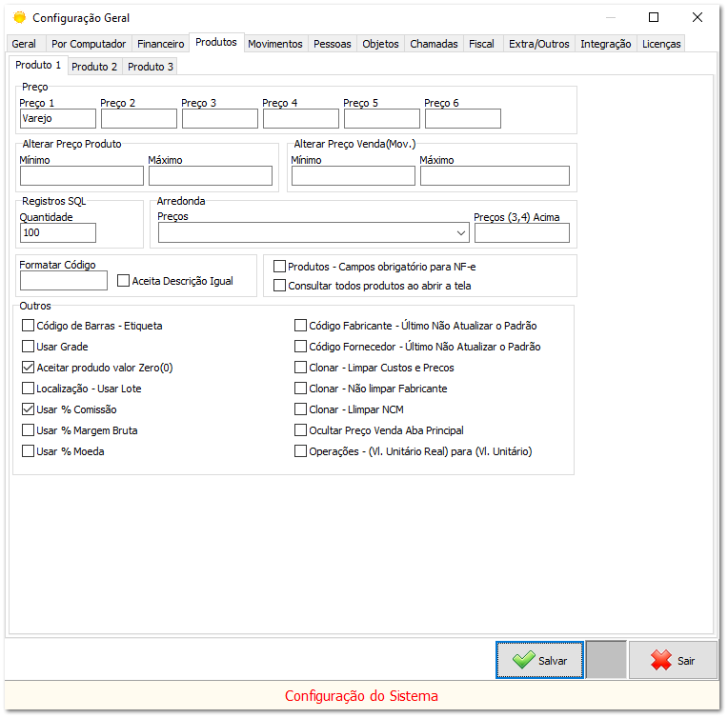Toggle Aceita Descrição Igual checkbox

coord(123,281)
